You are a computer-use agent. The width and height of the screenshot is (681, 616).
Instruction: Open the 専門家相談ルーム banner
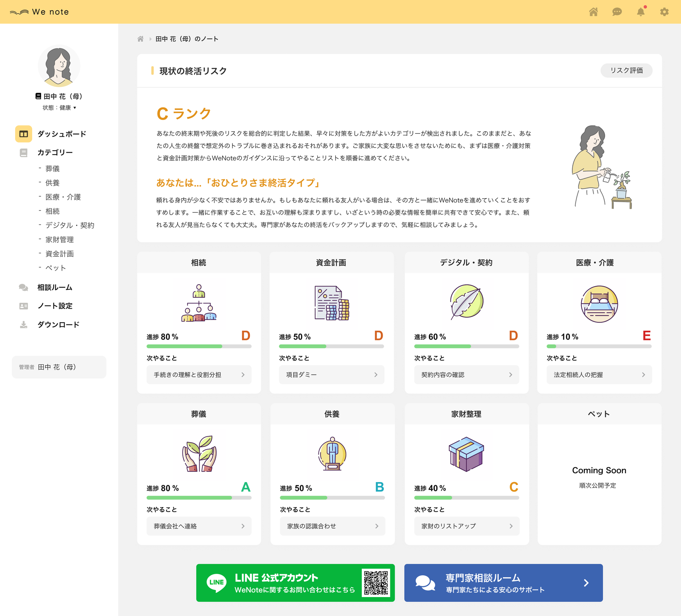503,583
